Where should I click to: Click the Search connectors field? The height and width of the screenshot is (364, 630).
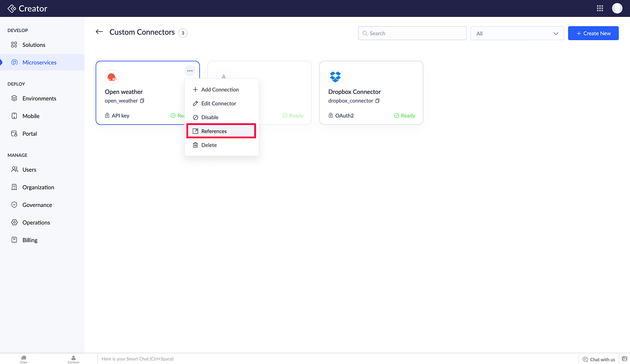(x=412, y=33)
